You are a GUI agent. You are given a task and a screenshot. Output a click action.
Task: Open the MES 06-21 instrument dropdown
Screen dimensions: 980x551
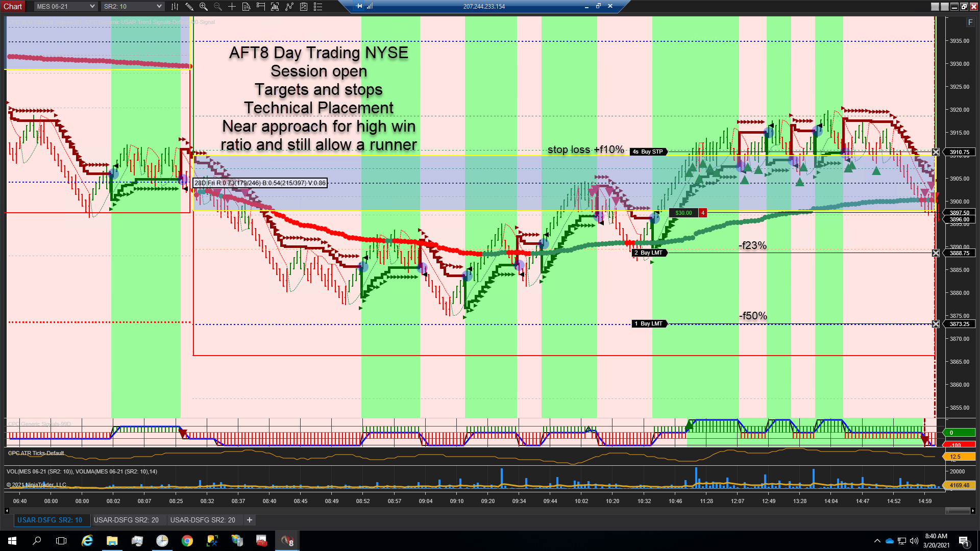[65, 7]
